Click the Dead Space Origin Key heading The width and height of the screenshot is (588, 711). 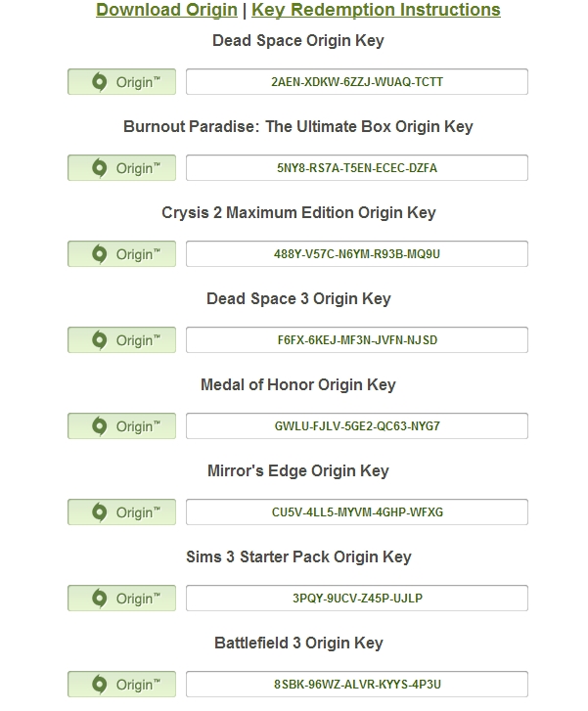pos(298,41)
